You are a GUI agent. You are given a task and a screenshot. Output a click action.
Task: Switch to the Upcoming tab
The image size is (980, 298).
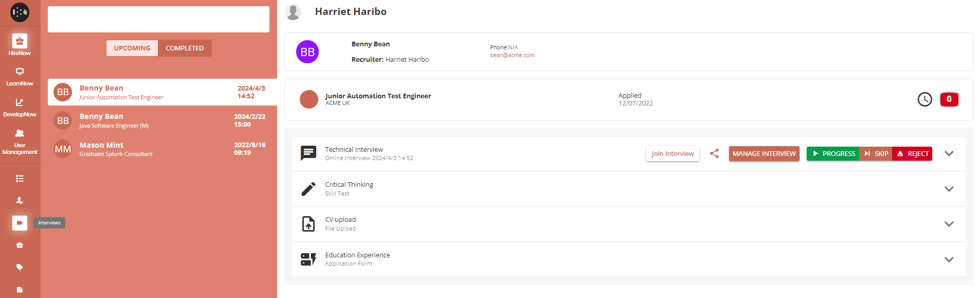click(132, 48)
